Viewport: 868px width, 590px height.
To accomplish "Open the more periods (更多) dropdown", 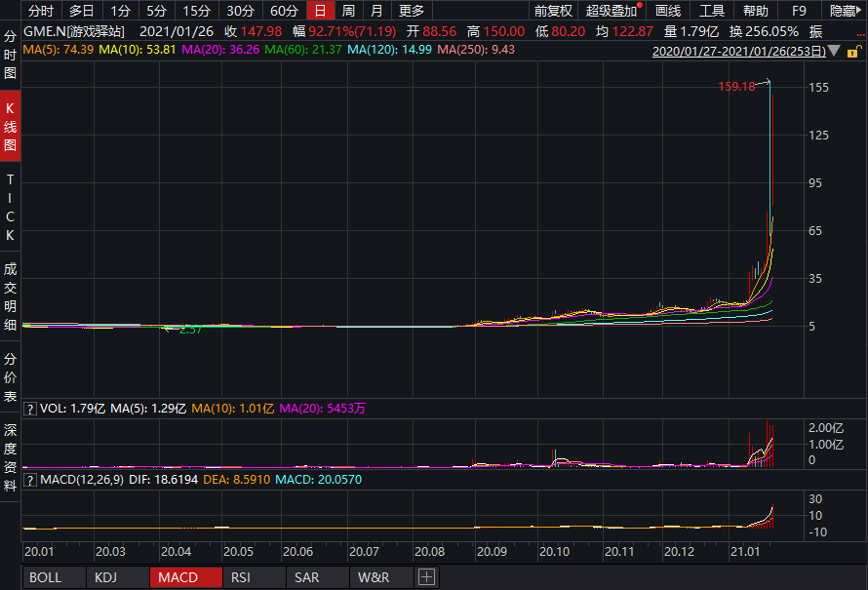I will (412, 12).
